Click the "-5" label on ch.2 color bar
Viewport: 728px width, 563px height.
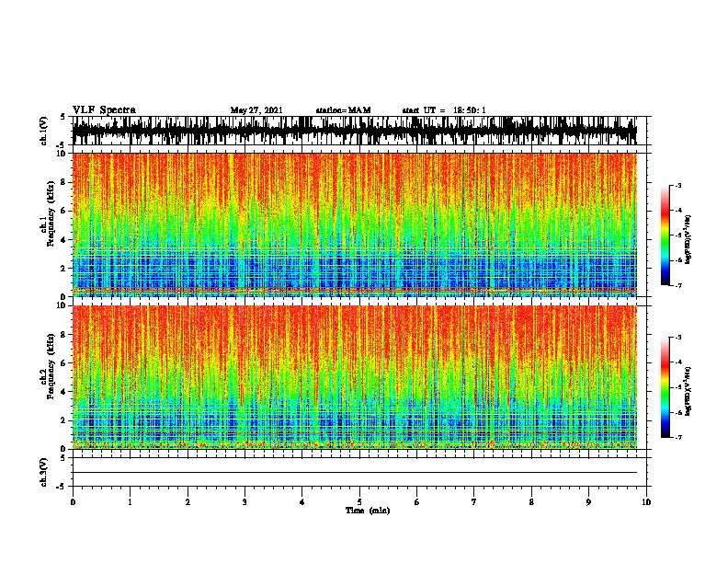click(x=678, y=387)
